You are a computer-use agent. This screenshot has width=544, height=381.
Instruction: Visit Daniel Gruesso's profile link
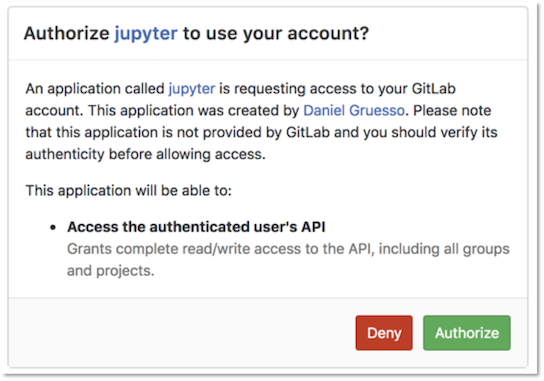click(x=354, y=111)
